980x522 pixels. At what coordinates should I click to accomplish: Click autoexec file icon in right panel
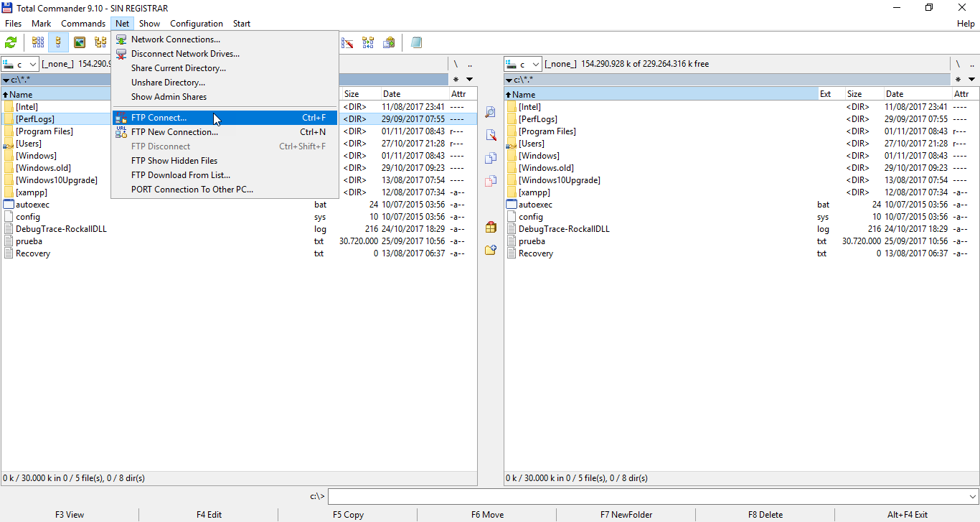click(512, 205)
